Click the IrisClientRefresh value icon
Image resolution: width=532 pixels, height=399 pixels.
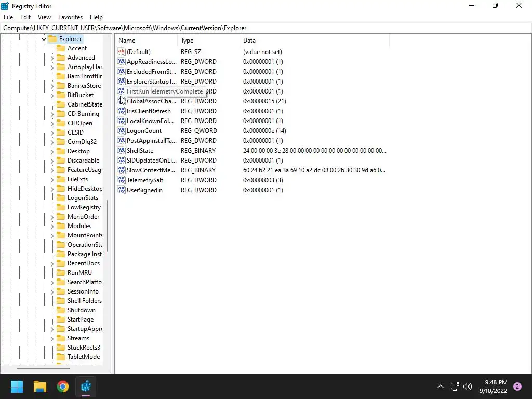122,111
